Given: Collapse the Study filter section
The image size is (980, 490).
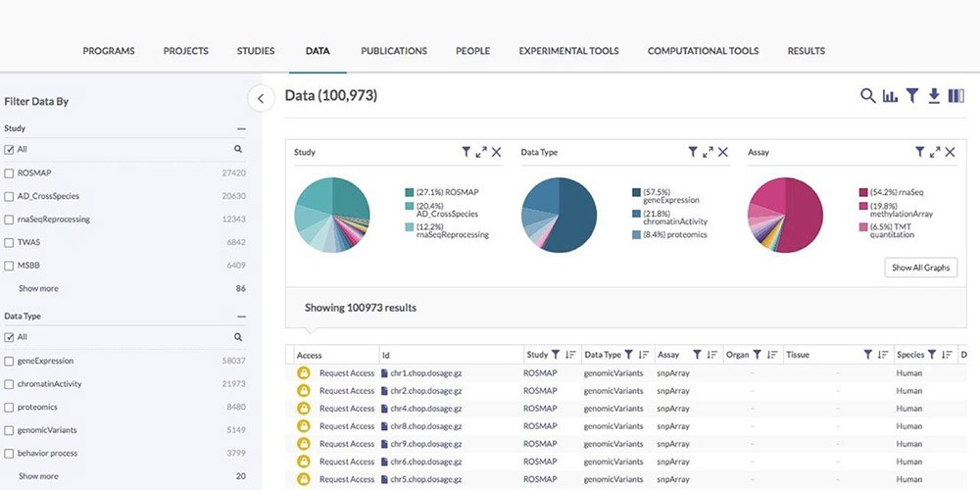Looking at the screenshot, I should coord(241,128).
